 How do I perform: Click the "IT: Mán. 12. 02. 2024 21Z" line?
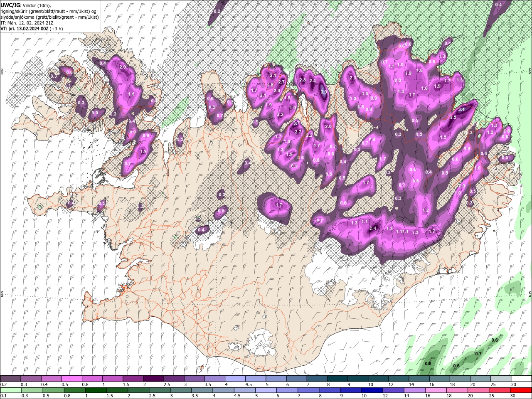point(28,23)
